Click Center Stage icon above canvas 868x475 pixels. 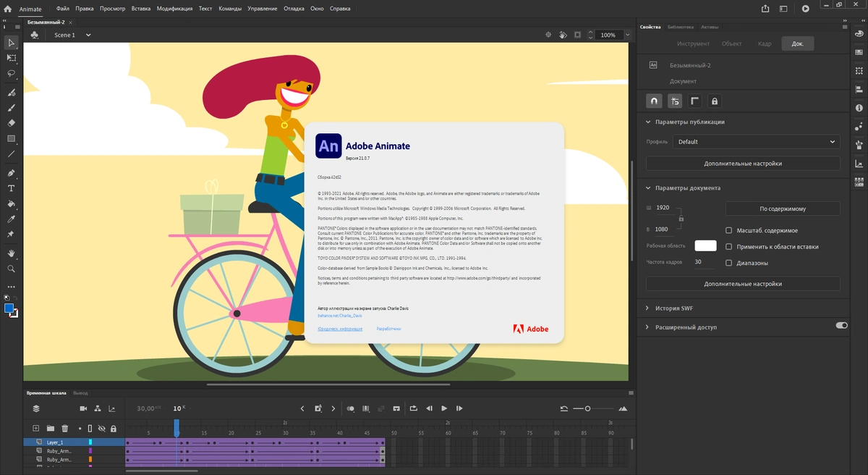[548, 35]
